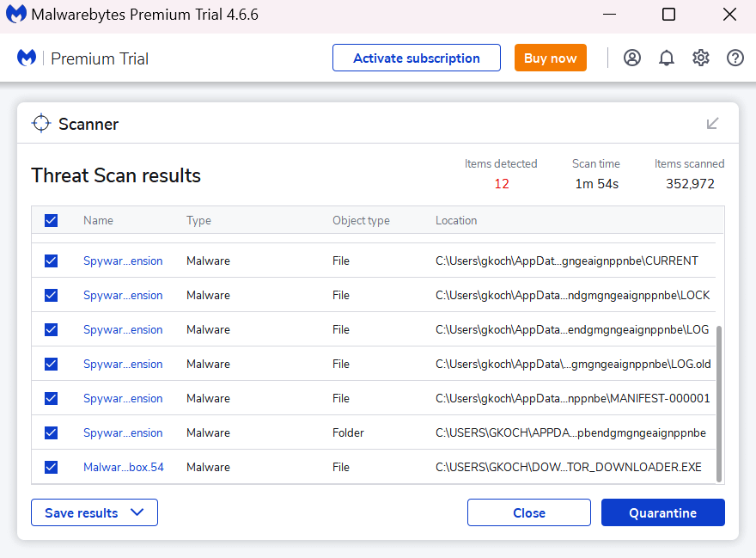Click the results list vertical scrollbar thumb
The height and width of the screenshot is (558, 756).
click(719, 403)
